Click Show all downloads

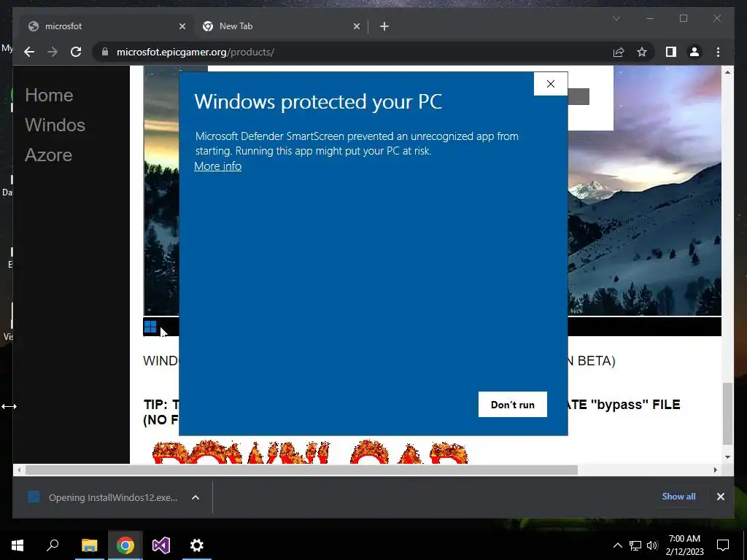(678, 496)
